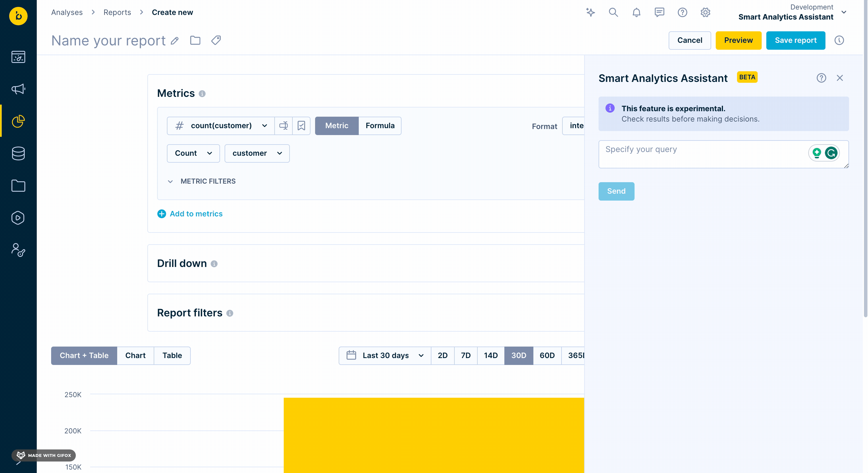
Task: Open the chat messages icon in header
Action: click(659, 12)
